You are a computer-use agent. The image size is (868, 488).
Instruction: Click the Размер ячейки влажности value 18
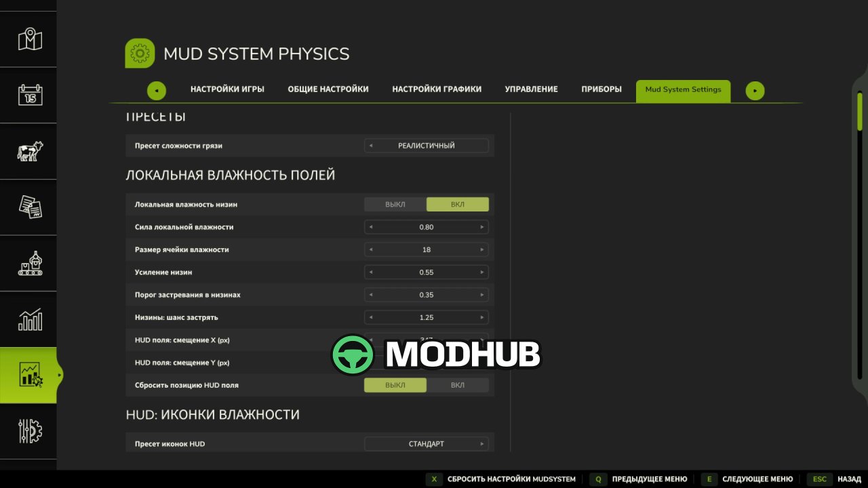click(x=427, y=249)
